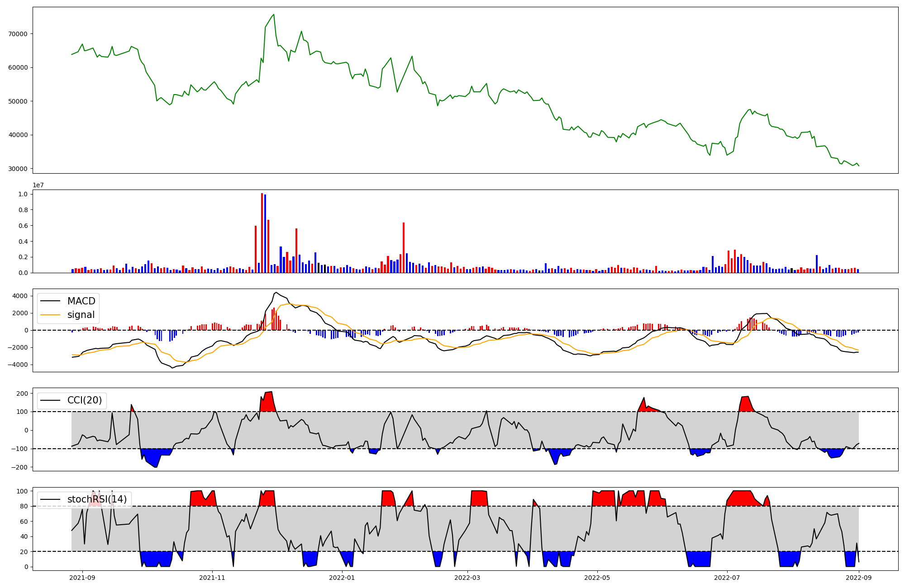The height and width of the screenshot is (588, 905).
Task: Click the 2022-05 date tick label
Action: 597,578
